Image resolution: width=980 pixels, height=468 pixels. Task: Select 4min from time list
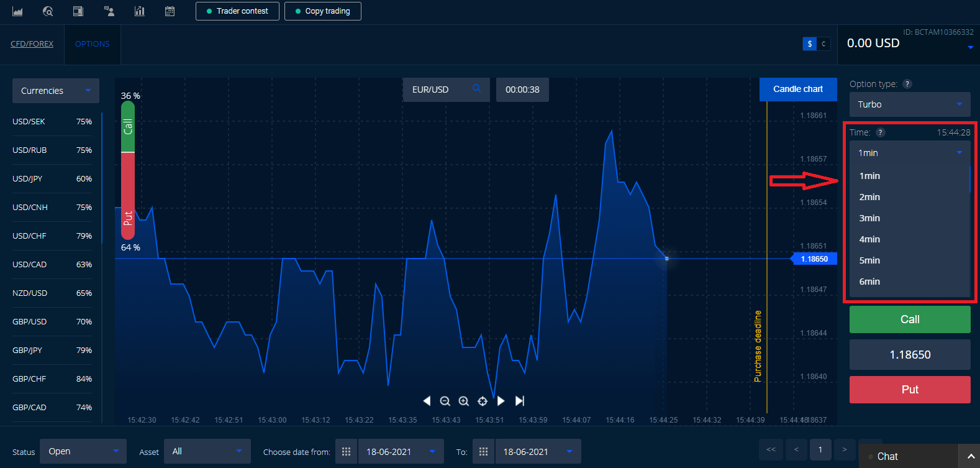(909, 239)
